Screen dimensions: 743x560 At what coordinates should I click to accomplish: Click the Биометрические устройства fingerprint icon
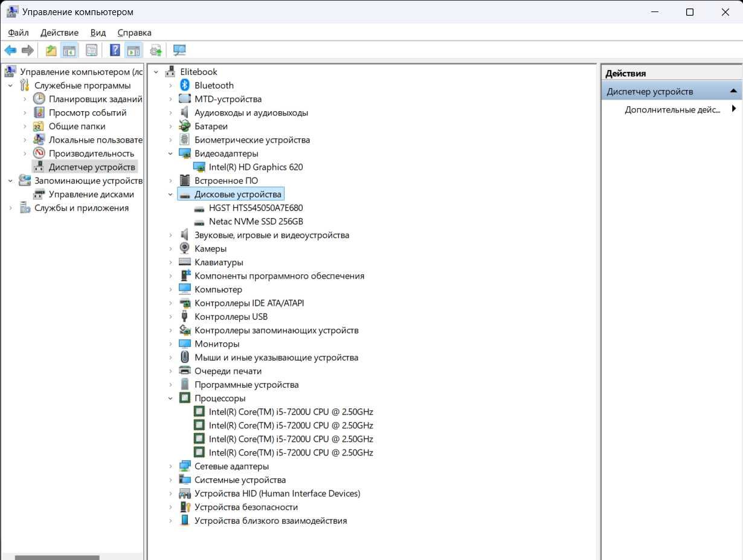(x=185, y=140)
